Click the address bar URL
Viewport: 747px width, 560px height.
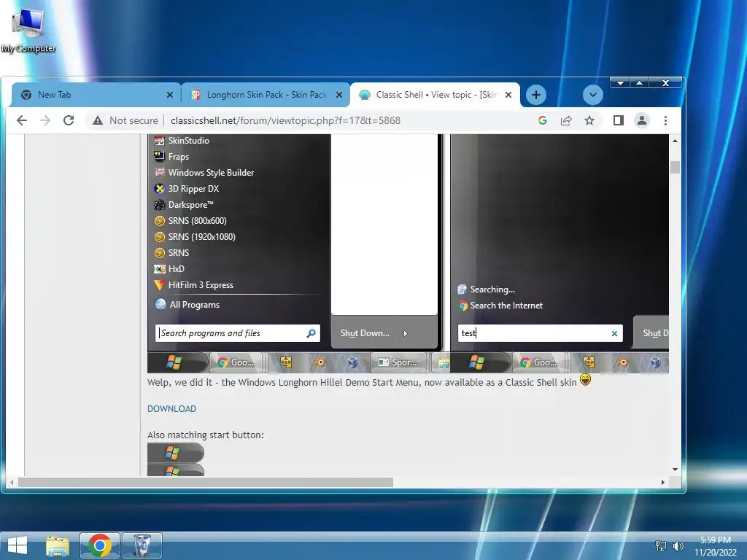(285, 120)
